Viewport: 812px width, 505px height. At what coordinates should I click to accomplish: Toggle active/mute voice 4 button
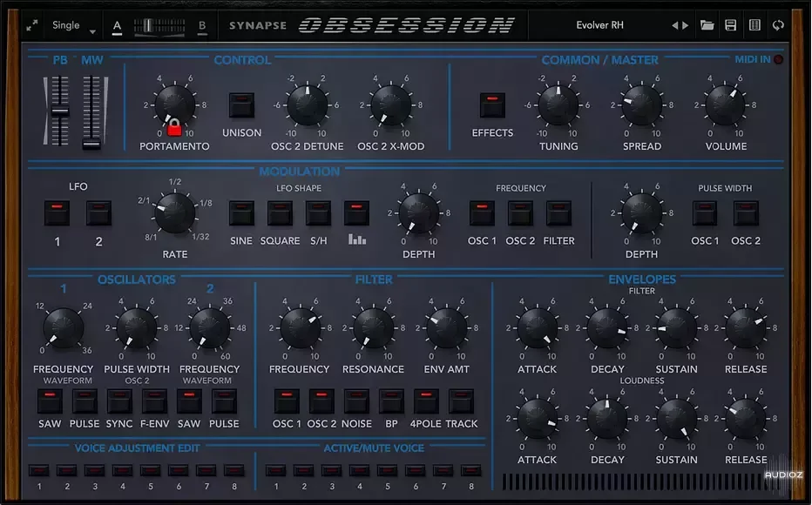click(x=360, y=470)
